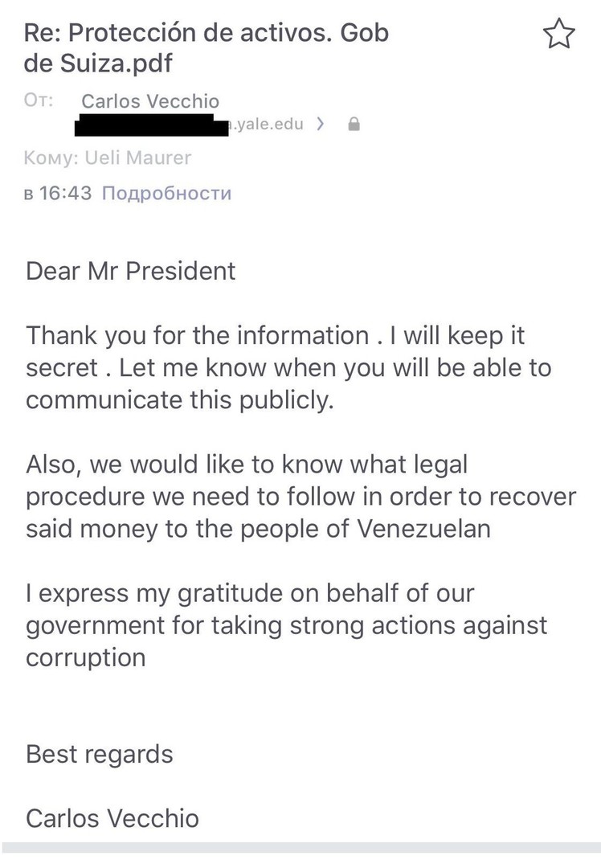Click the Best regards line
601x868 pixels.
coord(100,755)
